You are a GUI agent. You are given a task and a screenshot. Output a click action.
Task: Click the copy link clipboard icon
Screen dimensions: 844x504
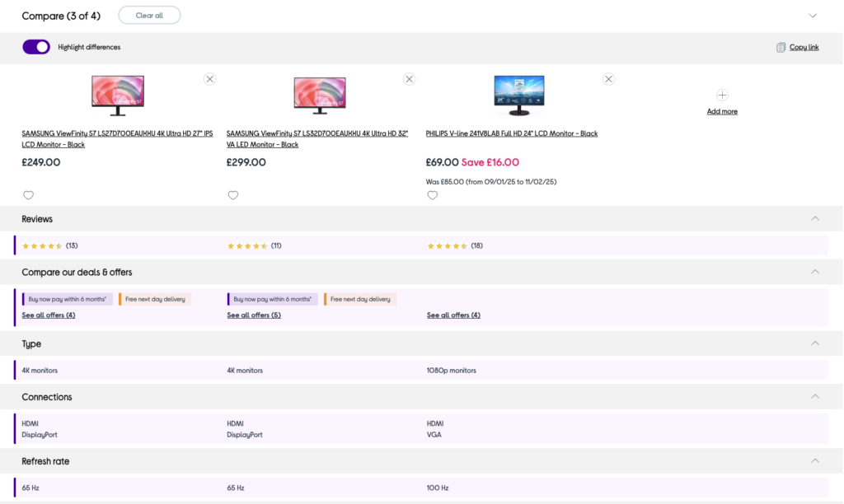point(781,47)
